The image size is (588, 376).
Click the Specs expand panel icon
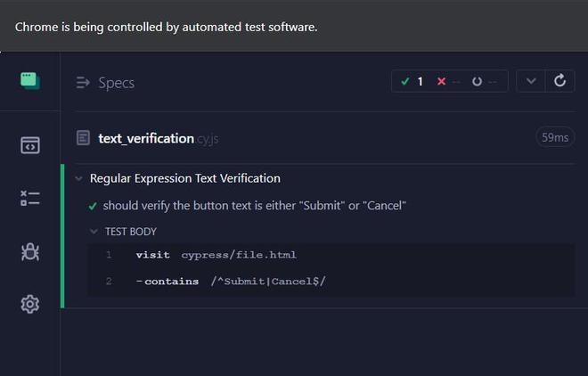point(84,83)
